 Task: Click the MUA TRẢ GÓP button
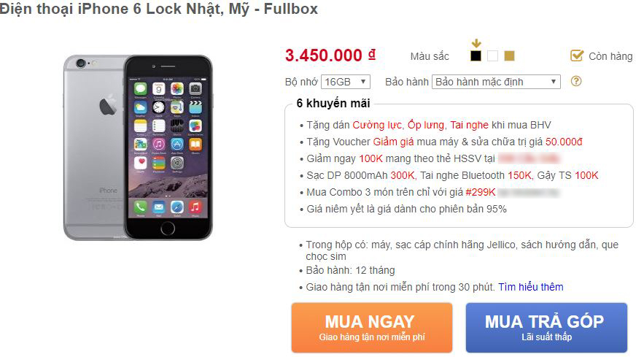546,328
